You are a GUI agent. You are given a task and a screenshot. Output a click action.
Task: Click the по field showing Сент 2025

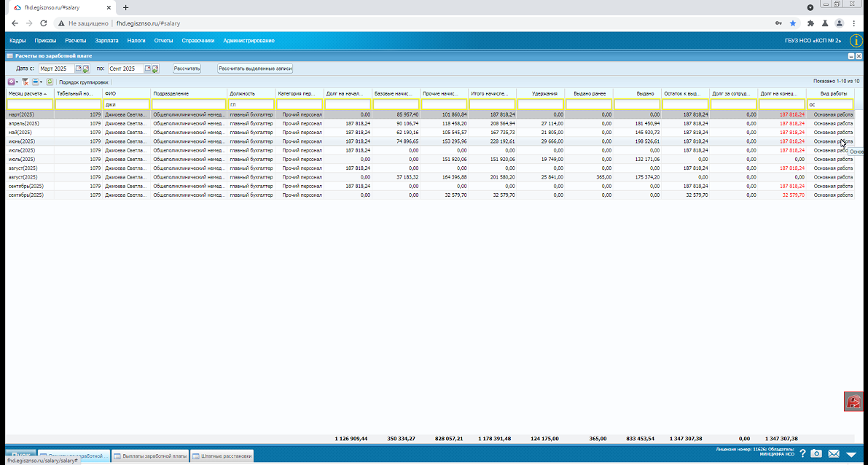tap(125, 69)
